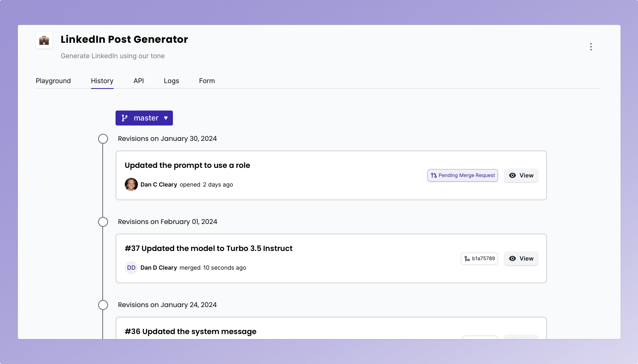This screenshot has height=364, width=638.
Task: Click the branch icon in master button
Action: click(125, 118)
